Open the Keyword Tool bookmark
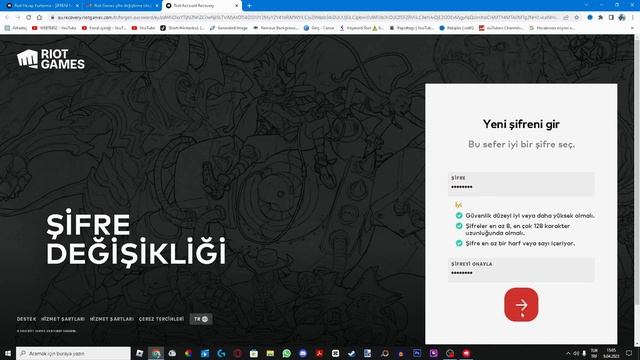Image resolution: width=640 pixels, height=360 pixels. click(x=362, y=28)
